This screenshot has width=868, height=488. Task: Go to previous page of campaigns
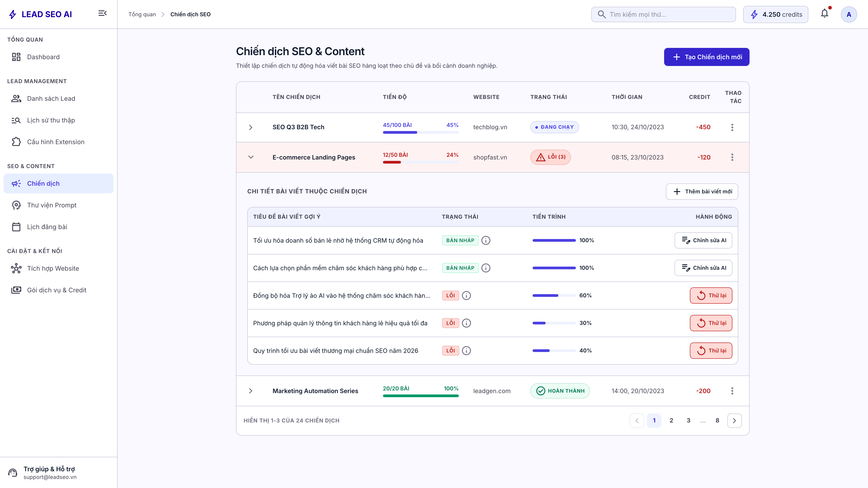[x=637, y=421]
